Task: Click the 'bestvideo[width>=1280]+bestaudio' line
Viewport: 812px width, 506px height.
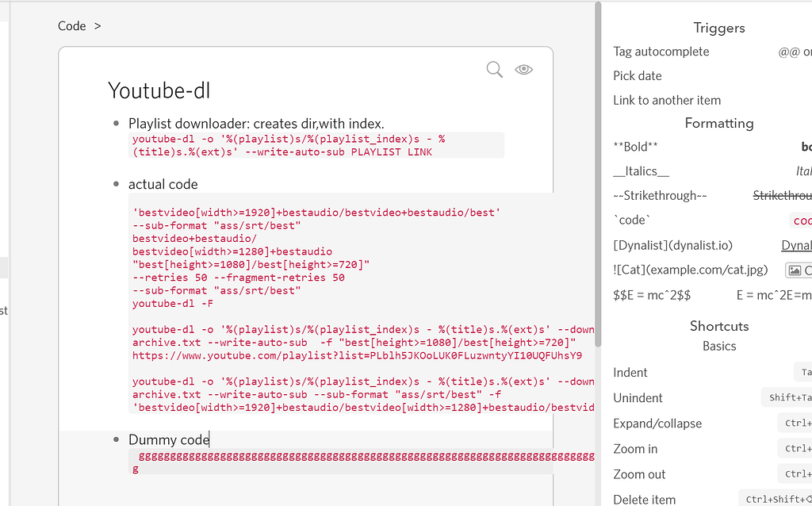Action: pyautogui.click(x=232, y=251)
